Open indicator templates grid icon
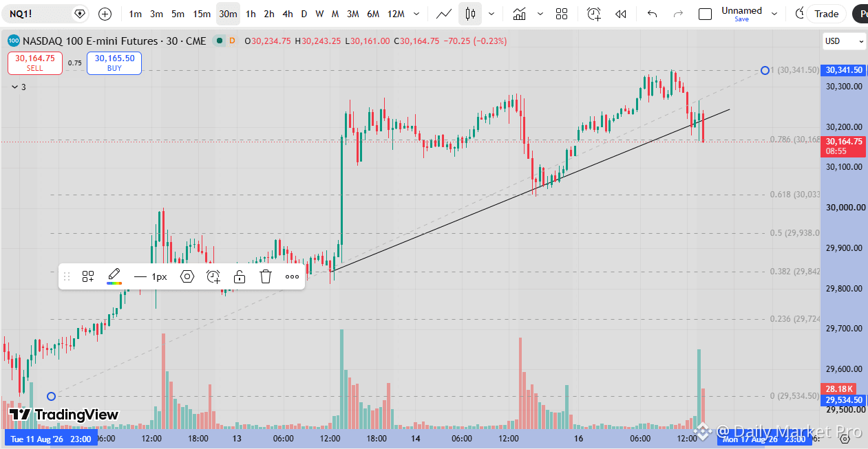 (x=562, y=14)
